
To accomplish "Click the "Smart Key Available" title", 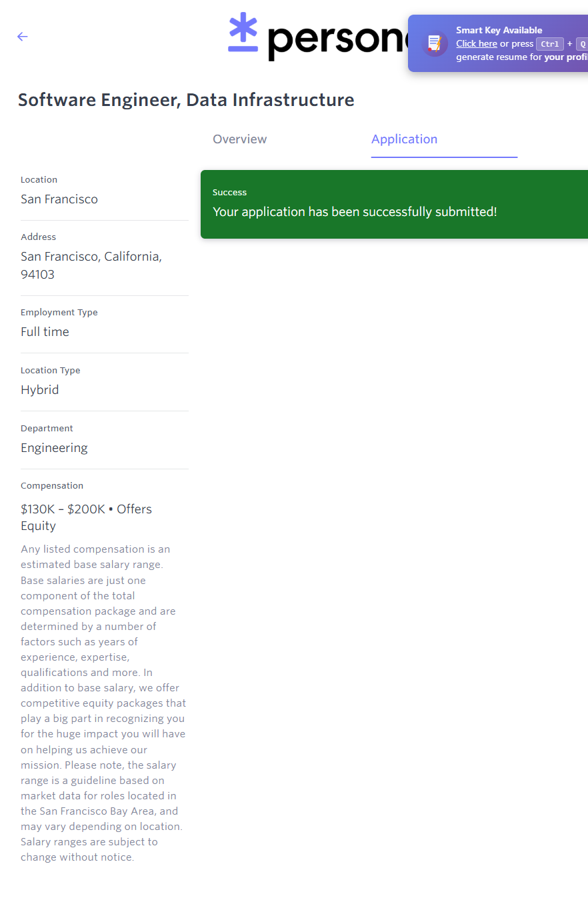I will [499, 30].
